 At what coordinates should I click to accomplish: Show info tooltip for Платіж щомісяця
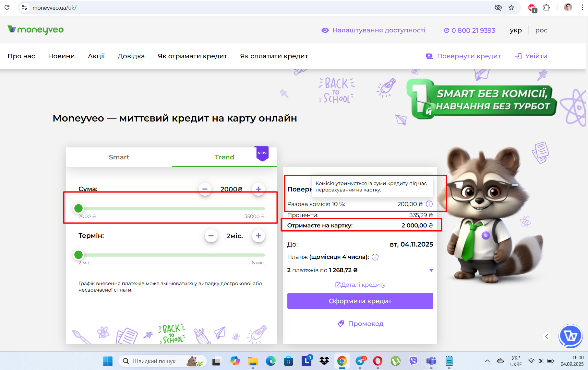point(375,257)
